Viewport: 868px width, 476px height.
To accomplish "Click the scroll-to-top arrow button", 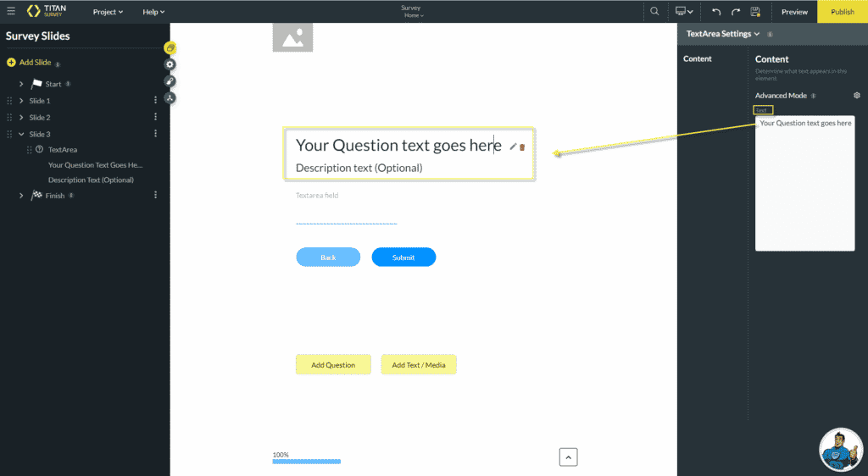I will (568, 457).
